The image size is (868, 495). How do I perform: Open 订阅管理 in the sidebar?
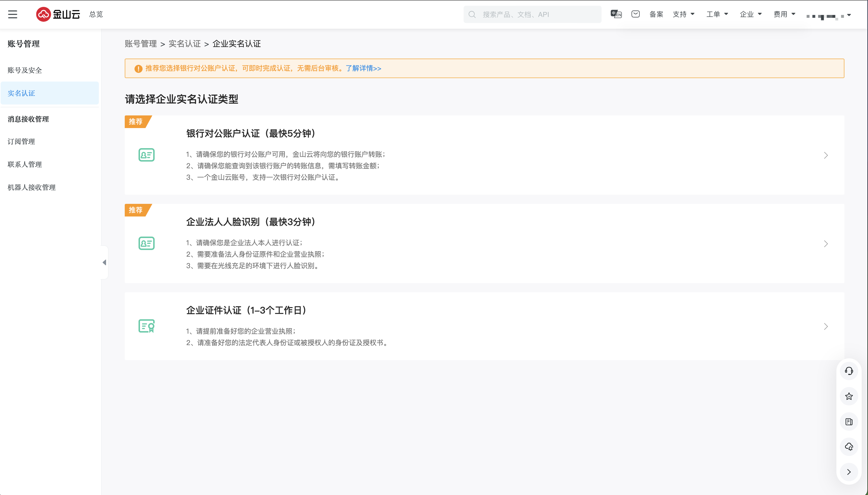click(21, 142)
